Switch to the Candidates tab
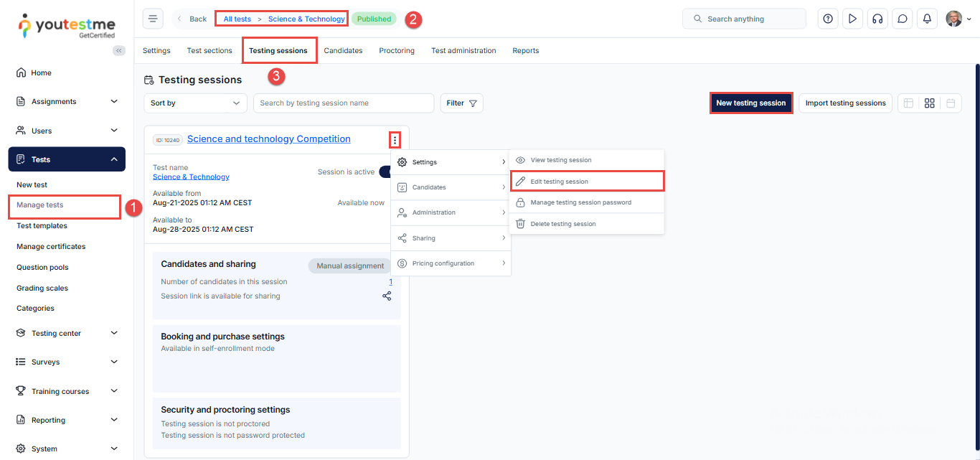Viewport: 980px width, 460px height. click(x=343, y=51)
